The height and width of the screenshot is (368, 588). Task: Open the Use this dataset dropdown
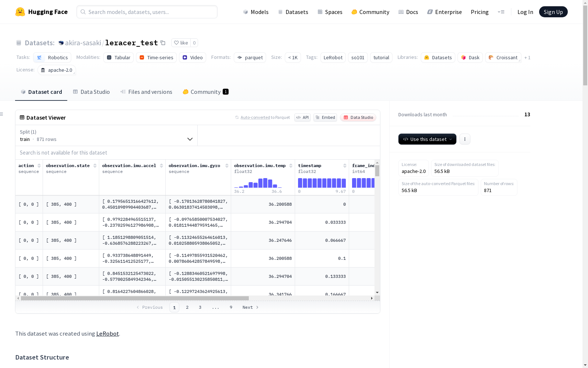[x=427, y=139]
